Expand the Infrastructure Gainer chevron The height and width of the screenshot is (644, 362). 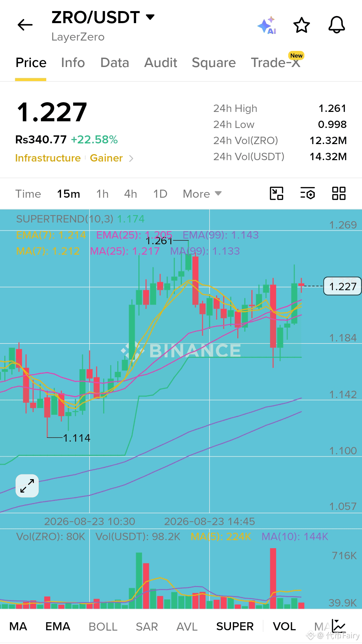point(131,158)
